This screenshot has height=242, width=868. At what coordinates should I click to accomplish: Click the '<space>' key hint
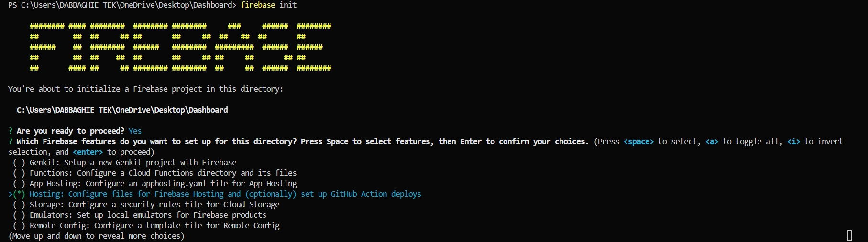[638, 141]
